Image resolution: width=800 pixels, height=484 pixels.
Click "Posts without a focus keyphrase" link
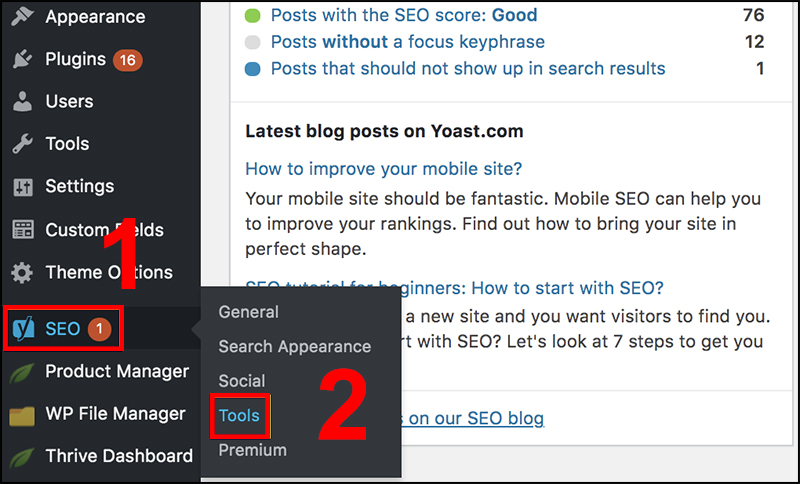pos(408,42)
